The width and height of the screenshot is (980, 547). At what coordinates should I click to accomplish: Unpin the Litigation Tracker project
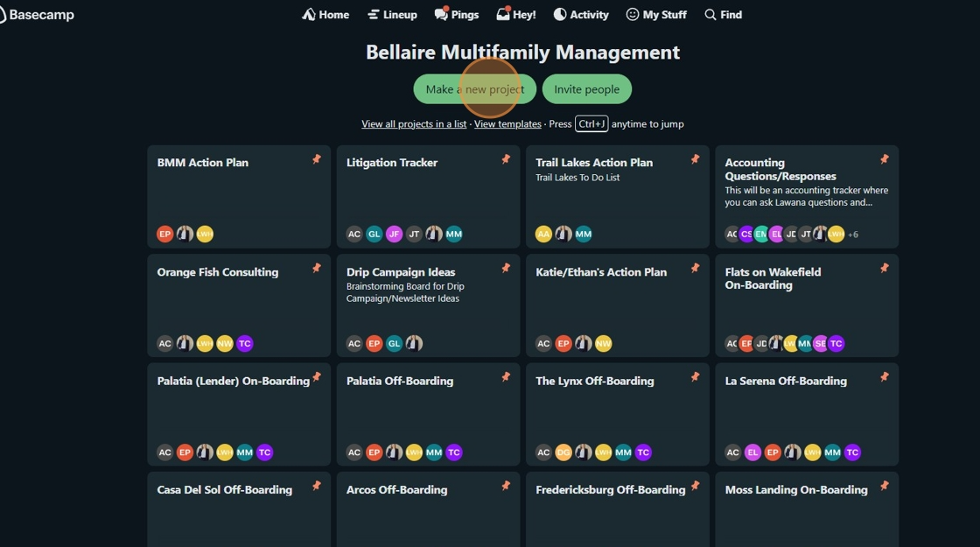coord(506,159)
